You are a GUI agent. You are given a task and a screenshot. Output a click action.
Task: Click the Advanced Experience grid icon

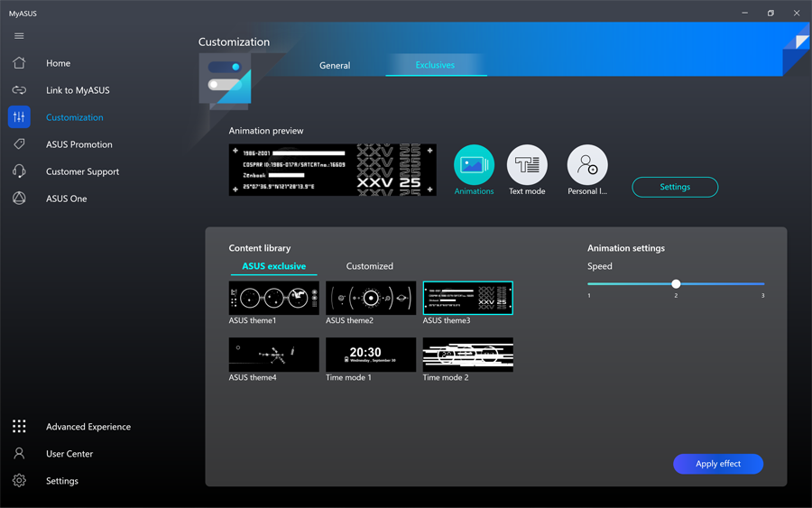tap(19, 426)
